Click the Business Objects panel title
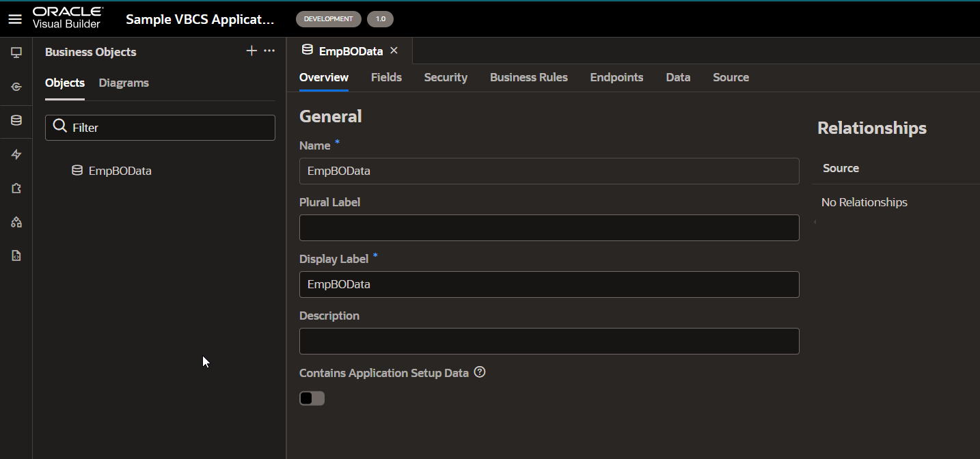980x459 pixels. point(91,52)
